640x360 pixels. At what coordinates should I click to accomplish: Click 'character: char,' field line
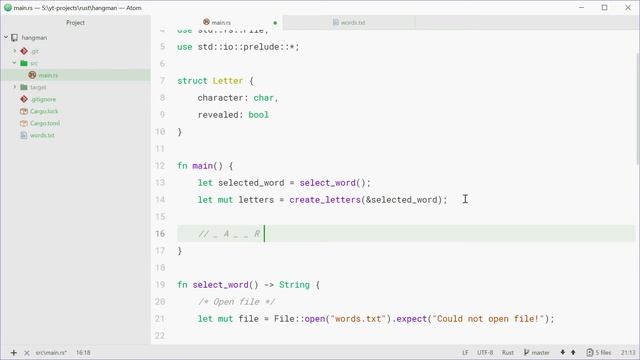238,98
